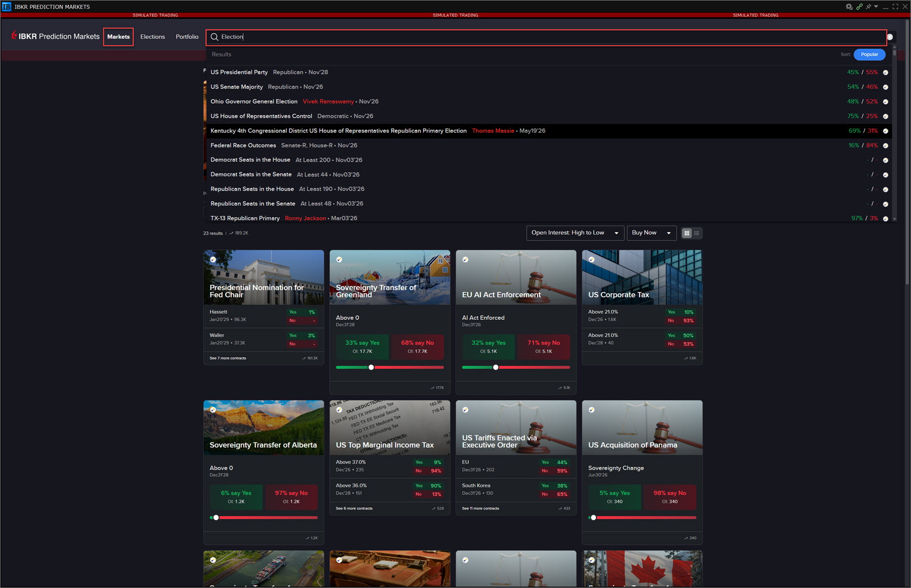The height and width of the screenshot is (588, 911).
Task: Open US Corporate Tax card thumbnail
Action: [642, 277]
